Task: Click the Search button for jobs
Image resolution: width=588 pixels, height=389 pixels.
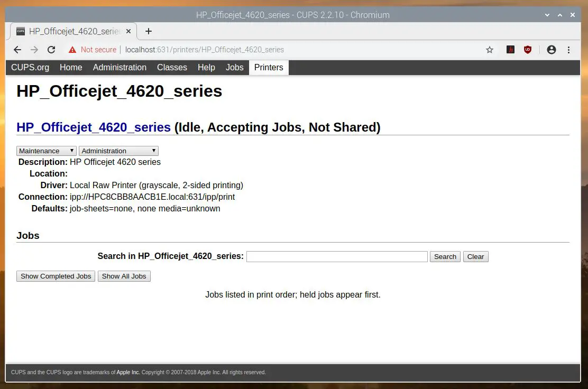Action: click(445, 257)
